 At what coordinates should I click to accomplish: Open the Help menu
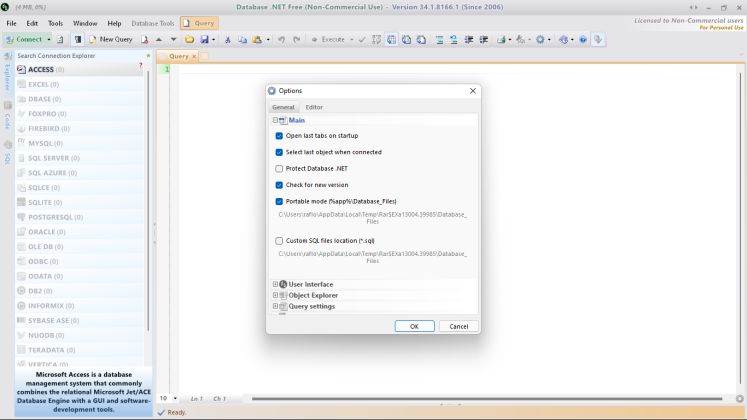[114, 23]
